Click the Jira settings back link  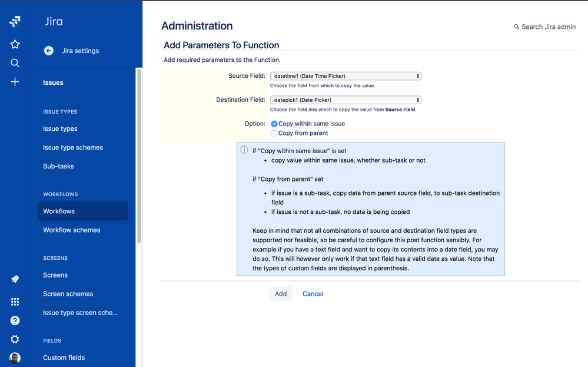pos(80,51)
